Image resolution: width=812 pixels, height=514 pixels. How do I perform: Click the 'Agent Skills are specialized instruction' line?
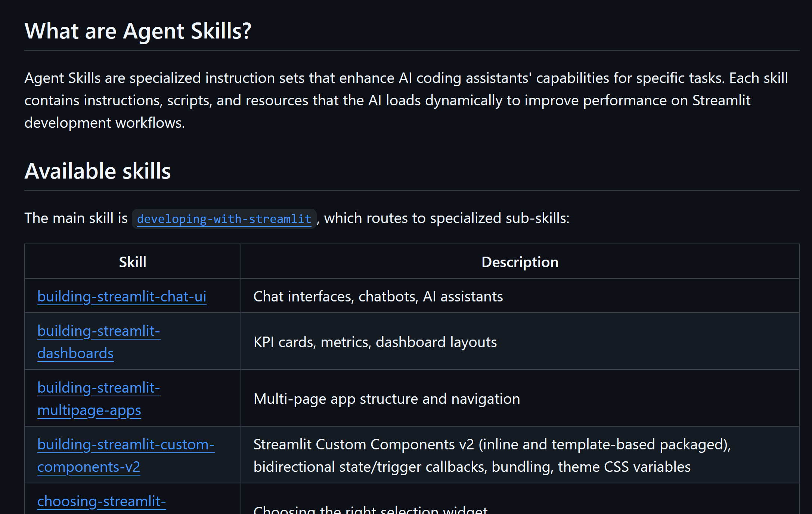[406, 78]
